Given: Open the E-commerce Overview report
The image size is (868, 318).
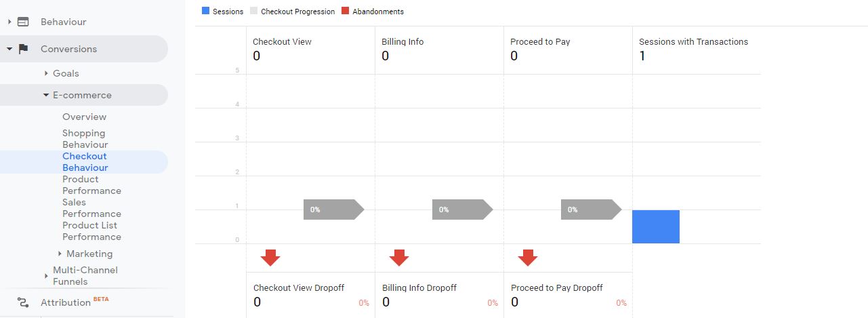Looking at the screenshot, I should tap(85, 117).
